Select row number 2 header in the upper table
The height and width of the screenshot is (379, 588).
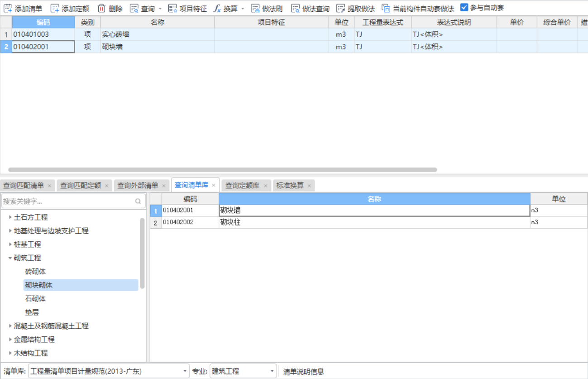click(x=6, y=47)
